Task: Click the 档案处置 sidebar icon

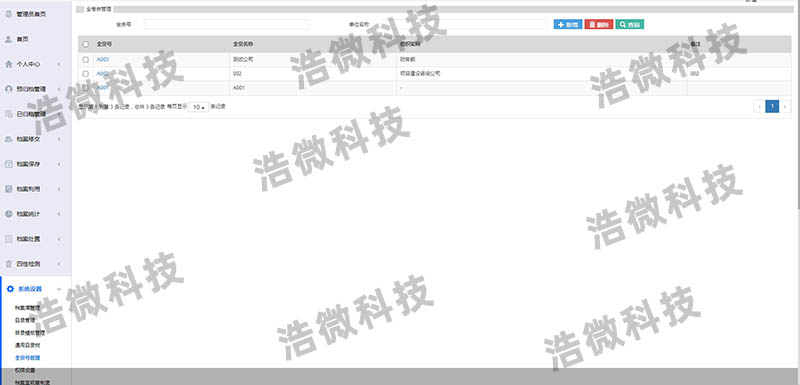Action: click(x=8, y=239)
